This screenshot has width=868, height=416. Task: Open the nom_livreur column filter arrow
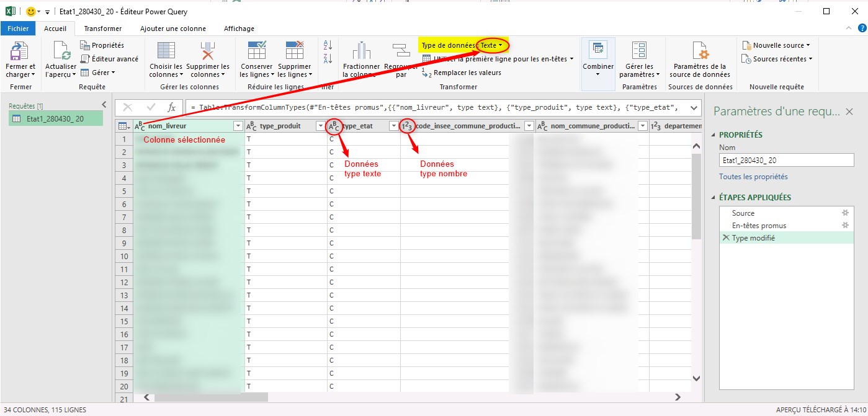point(238,126)
